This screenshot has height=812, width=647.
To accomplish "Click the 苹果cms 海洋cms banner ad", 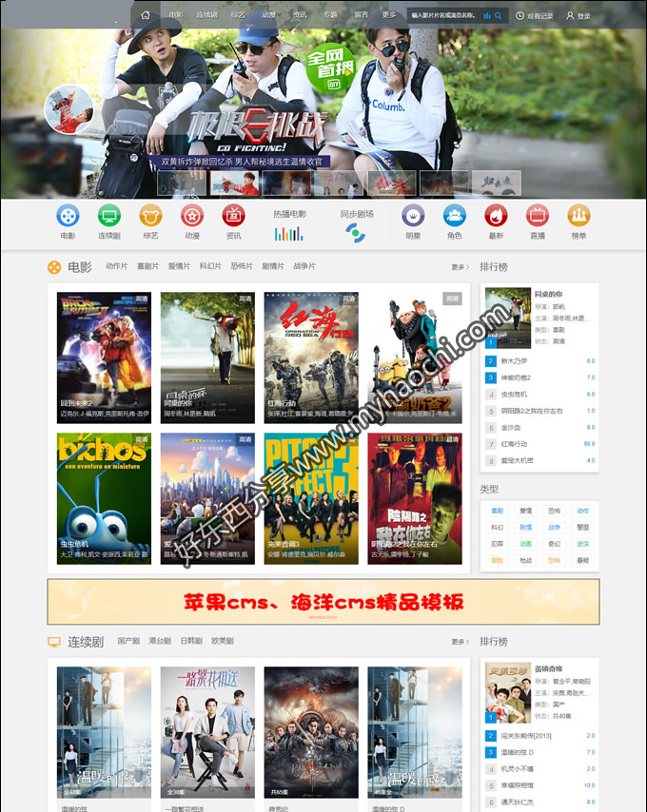I will tap(323, 602).
